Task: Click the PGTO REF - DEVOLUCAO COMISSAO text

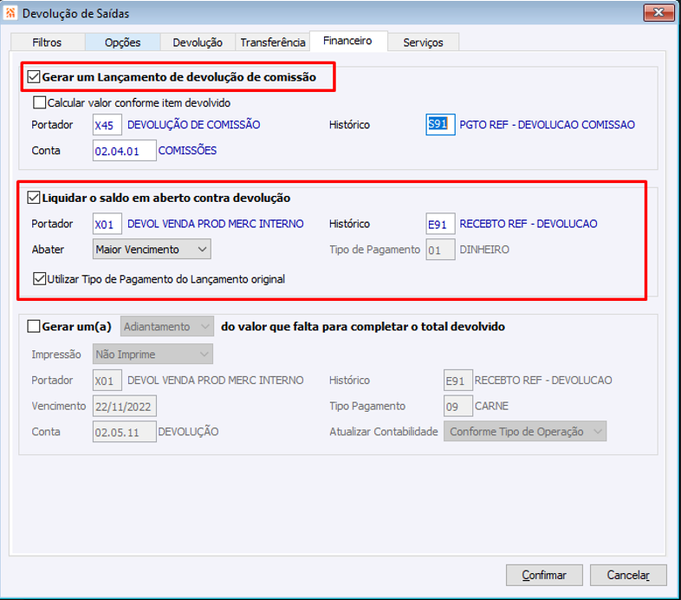Action: [547, 125]
